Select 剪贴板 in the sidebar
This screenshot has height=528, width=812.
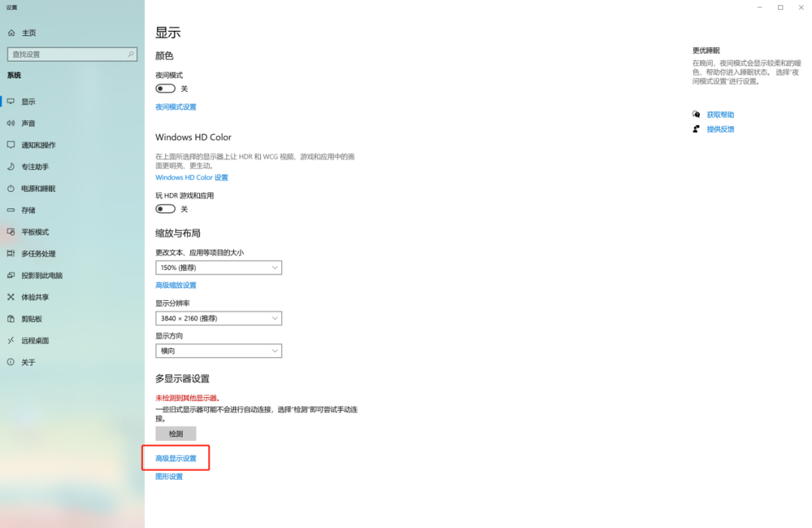(32, 319)
